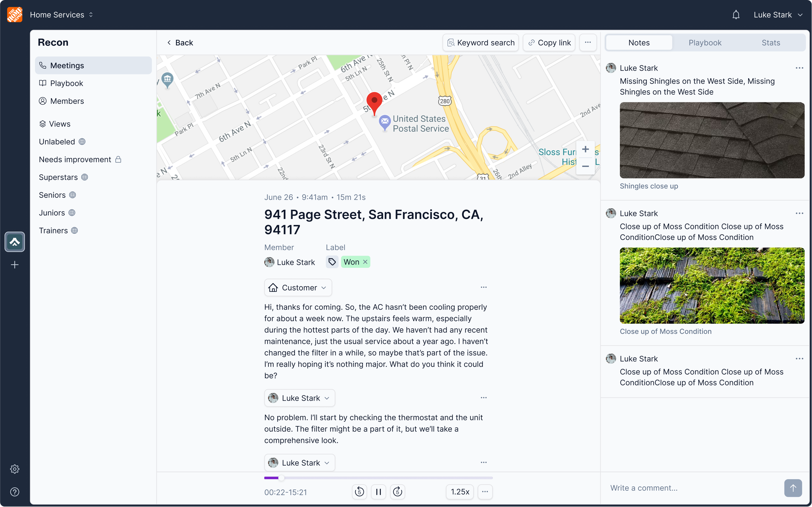Seek on the audio progress bar
Viewport: 812px width, 507px height.
click(x=378, y=478)
